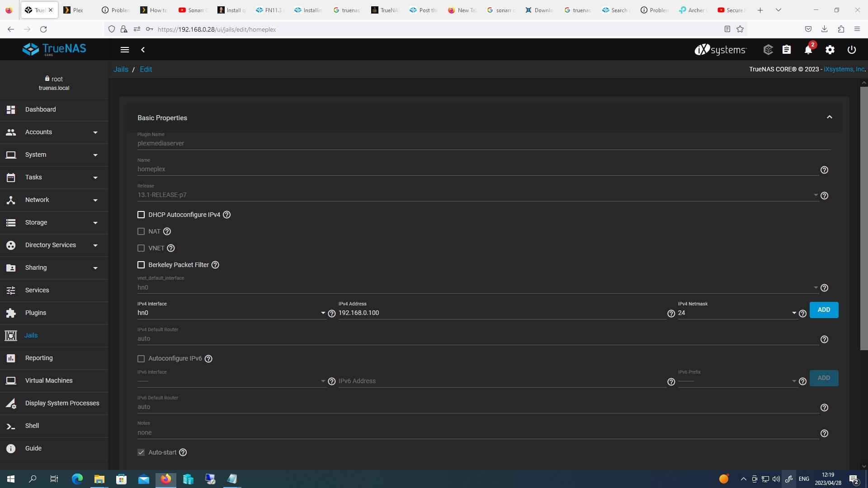Open the task manager clipboard icon
This screenshot has height=488, width=868.
click(x=787, y=50)
